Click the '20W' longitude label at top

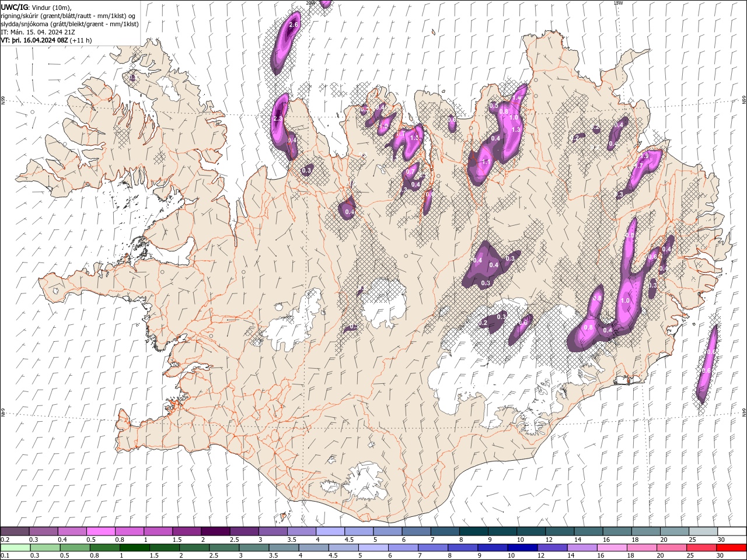[x=310, y=3]
